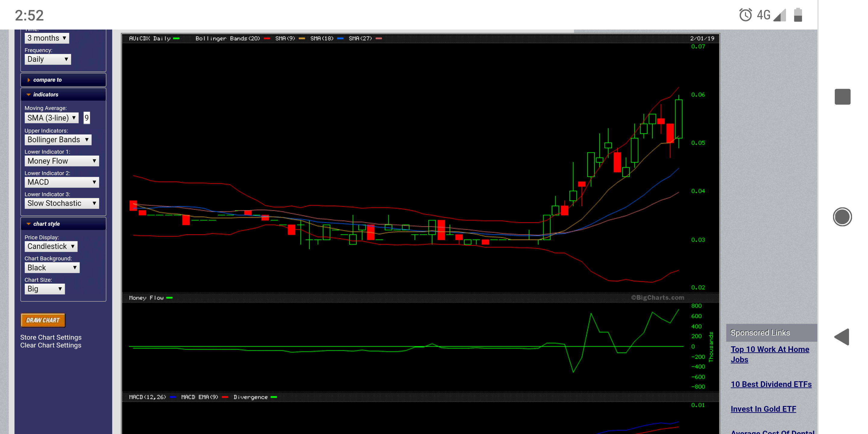The image size is (868, 434).
Task: Open 10 Best Dividend ETFs link
Action: point(771,385)
